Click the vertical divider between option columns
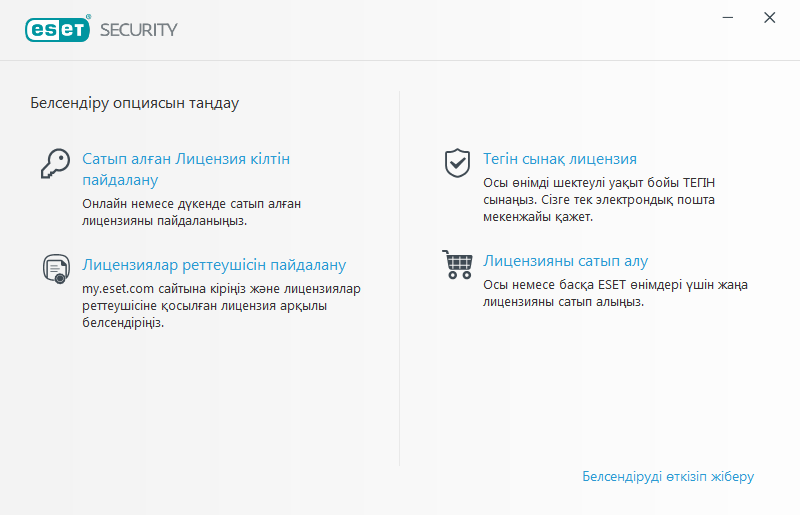 coord(400,280)
